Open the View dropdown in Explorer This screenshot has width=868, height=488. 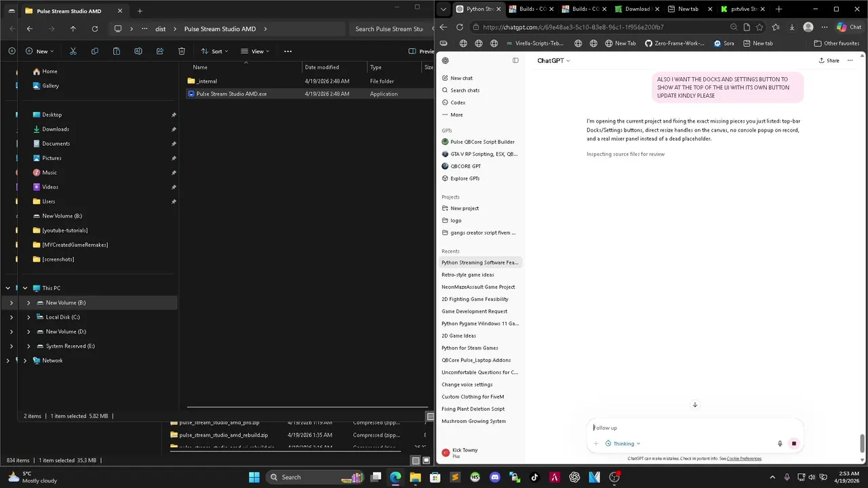pos(254,52)
